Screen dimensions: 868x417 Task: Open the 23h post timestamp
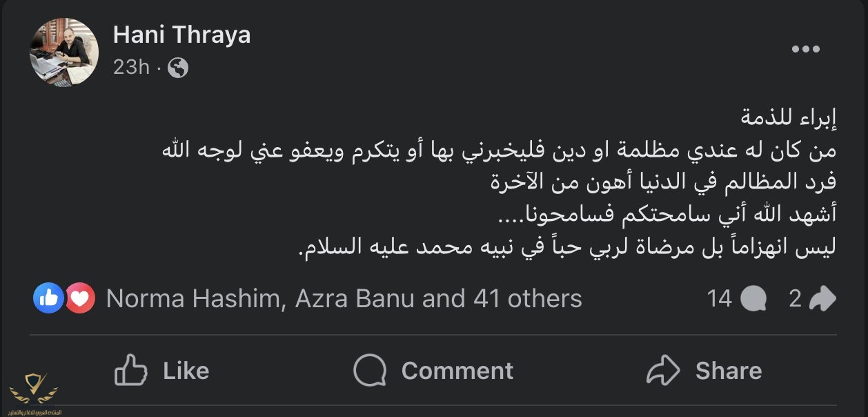pos(131,68)
